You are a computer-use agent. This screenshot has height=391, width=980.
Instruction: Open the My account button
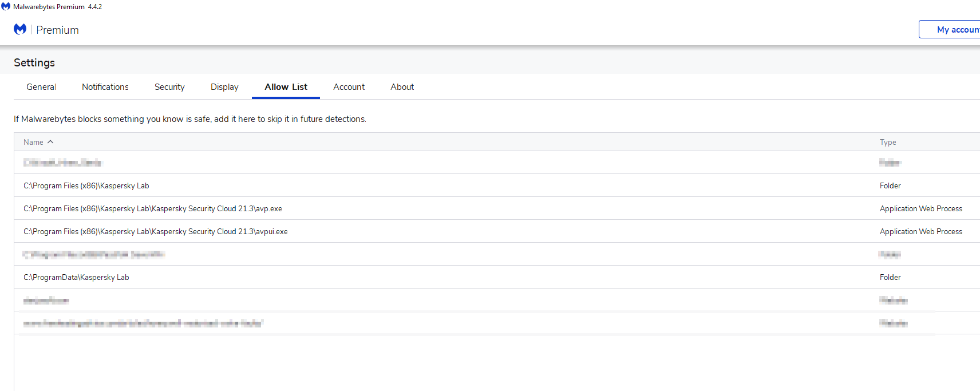tap(950, 29)
